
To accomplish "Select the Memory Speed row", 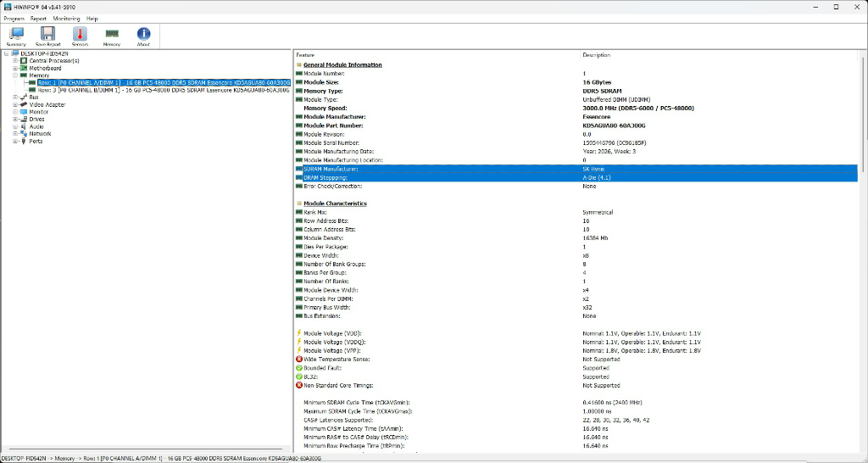I will point(576,108).
